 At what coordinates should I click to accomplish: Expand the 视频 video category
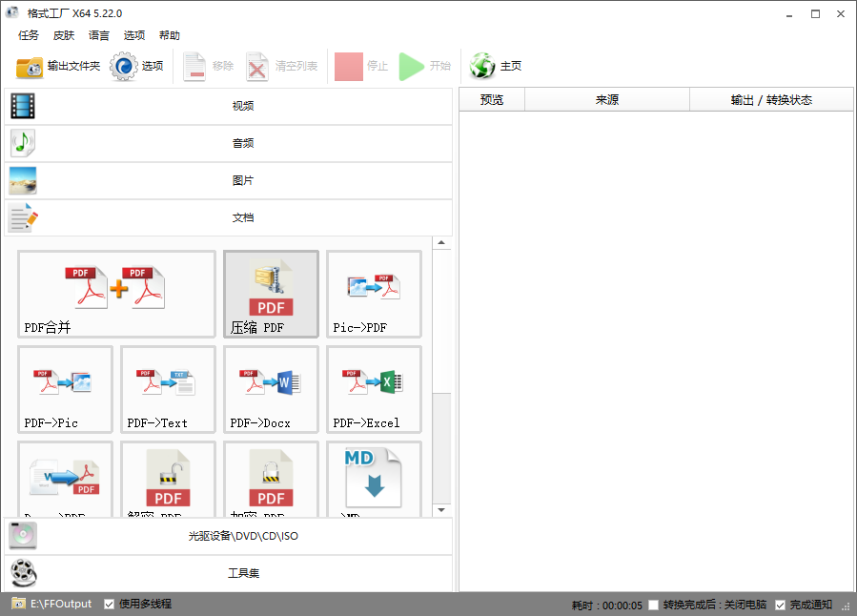(x=229, y=106)
